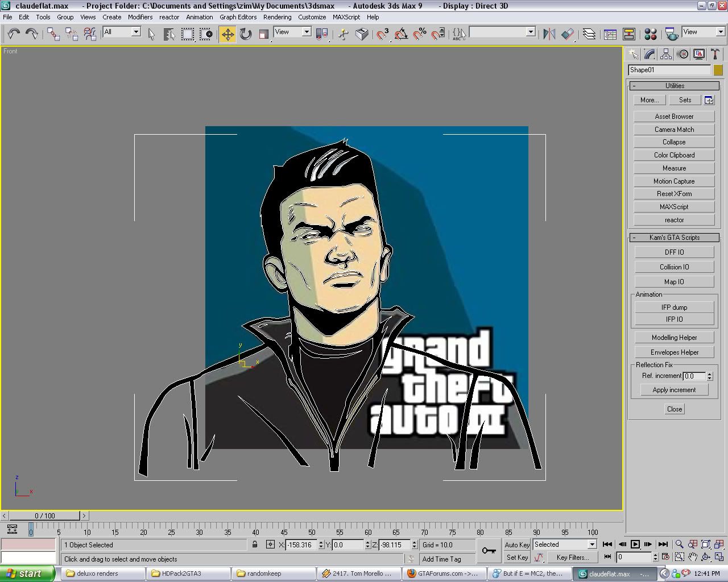Click the Apply increment button
Screen dimensions: 728x582
(x=675, y=390)
